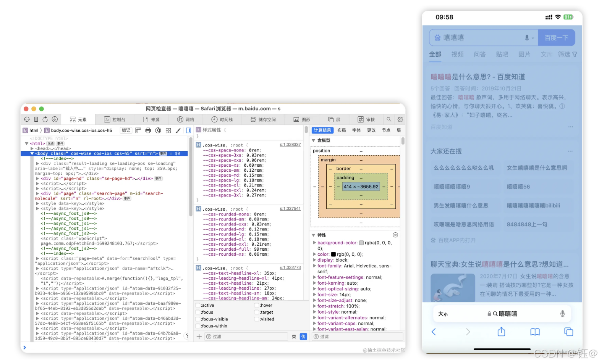Open the console prompt chevron at bottom
The image size is (599, 364).
24,347
